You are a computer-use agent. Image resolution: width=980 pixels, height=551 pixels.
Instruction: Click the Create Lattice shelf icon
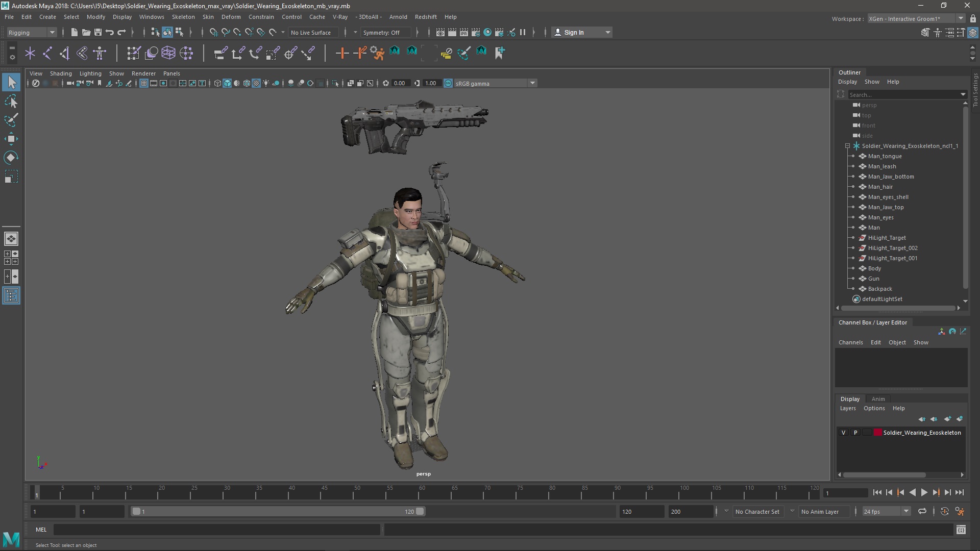coord(168,53)
